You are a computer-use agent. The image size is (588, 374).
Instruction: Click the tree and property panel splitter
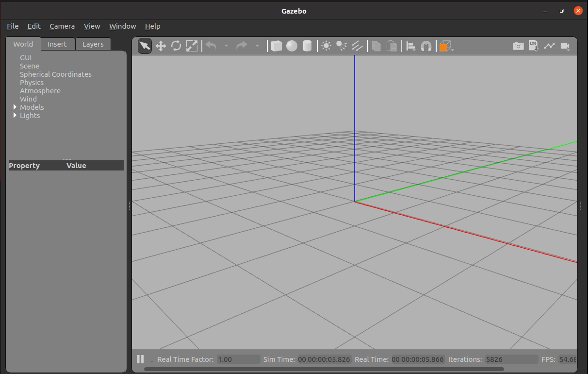click(x=67, y=159)
